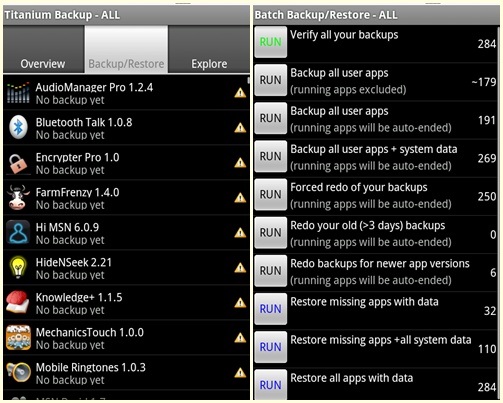Run Forced redo of your backups
The width and height of the screenshot is (503, 403).
click(x=270, y=194)
